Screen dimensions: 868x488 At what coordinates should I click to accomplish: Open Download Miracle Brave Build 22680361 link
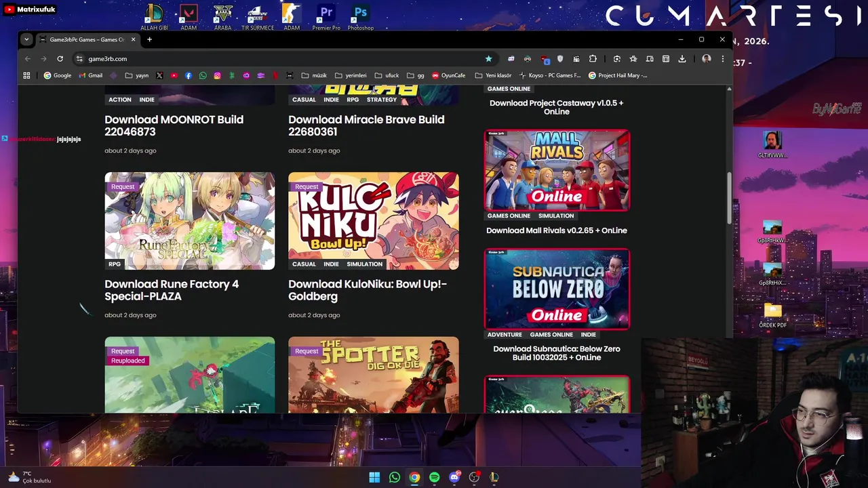click(x=366, y=125)
